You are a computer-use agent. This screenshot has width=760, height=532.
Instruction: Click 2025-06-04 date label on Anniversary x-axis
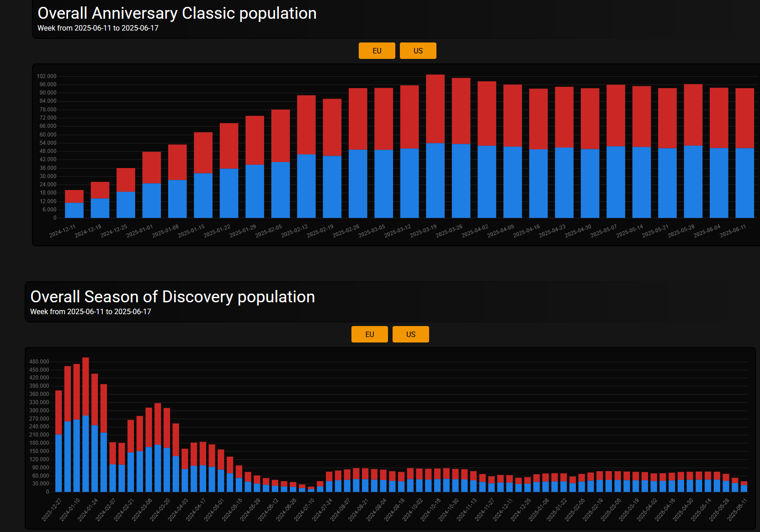[707, 231]
